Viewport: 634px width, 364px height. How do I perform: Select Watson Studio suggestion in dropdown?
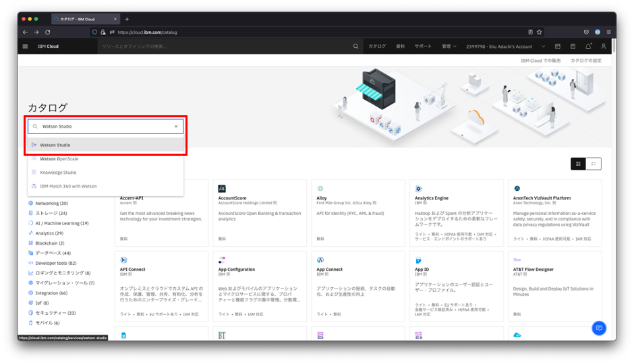(105, 145)
